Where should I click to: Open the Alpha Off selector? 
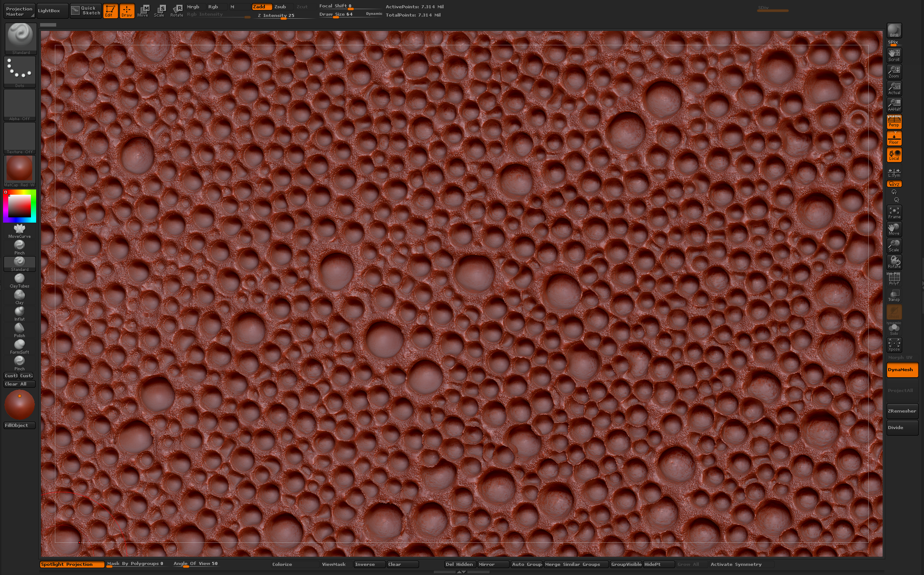click(20, 105)
